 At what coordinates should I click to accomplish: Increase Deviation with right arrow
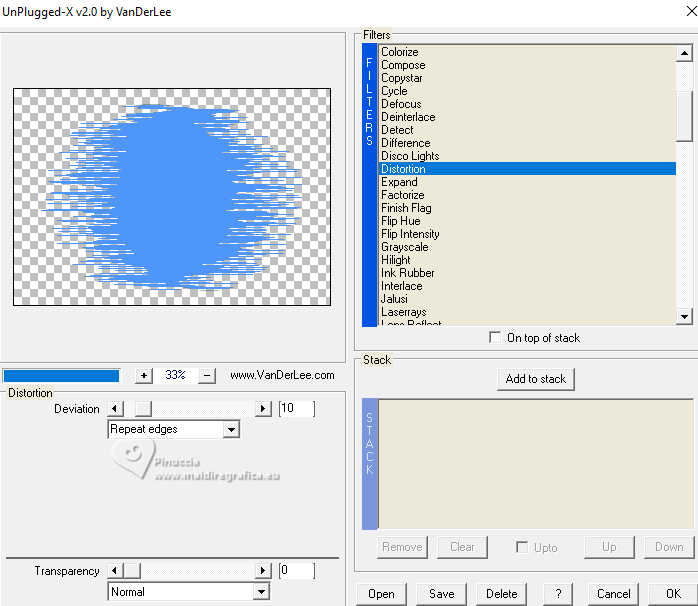coord(263,408)
